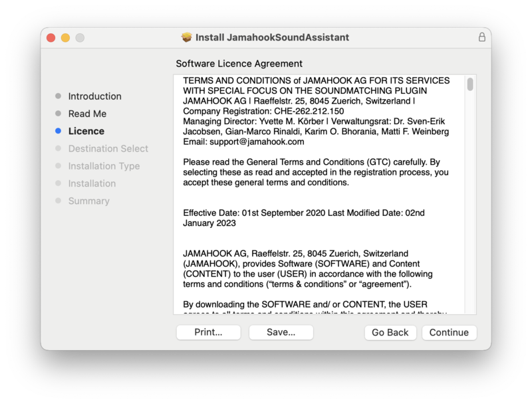Click the Company Registration CHE-262.212.150 line
The image size is (532, 404).
(x=263, y=111)
